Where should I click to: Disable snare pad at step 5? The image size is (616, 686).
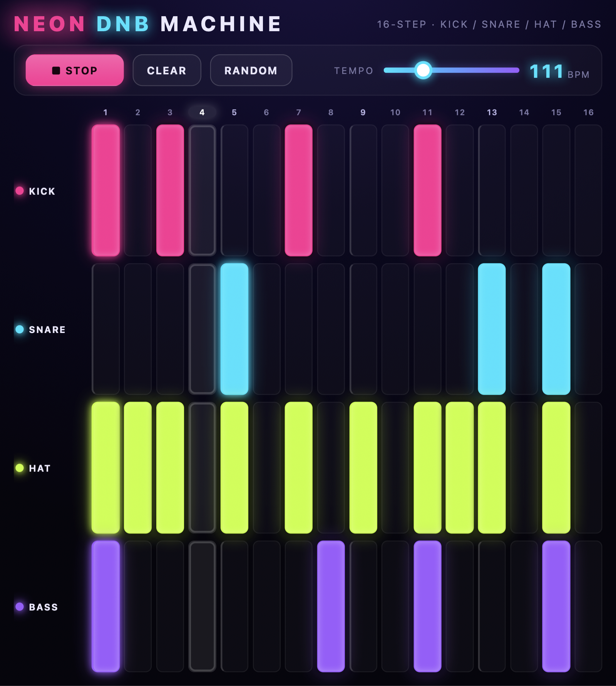pyautogui.click(x=234, y=329)
